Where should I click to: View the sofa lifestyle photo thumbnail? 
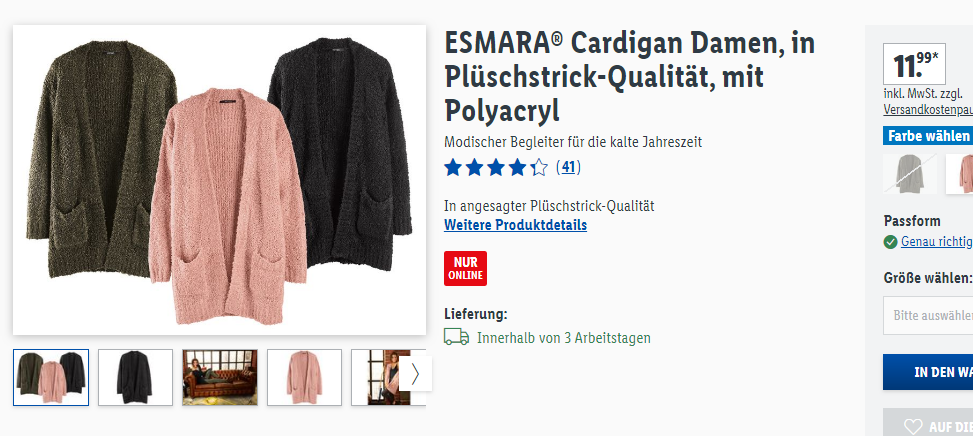tap(220, 377)
